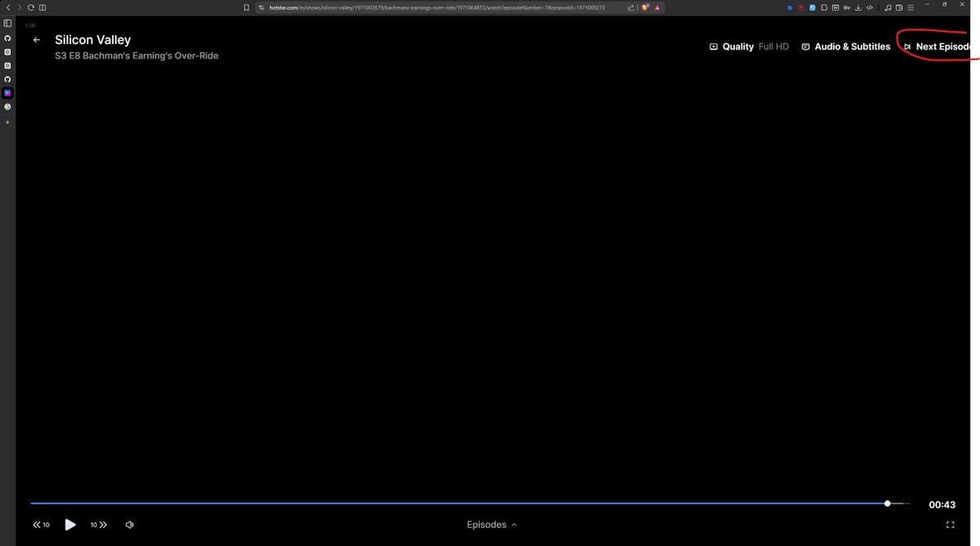Click the S3 E8 episode subtitle
The image size is (980, 546).
(136, 56)
